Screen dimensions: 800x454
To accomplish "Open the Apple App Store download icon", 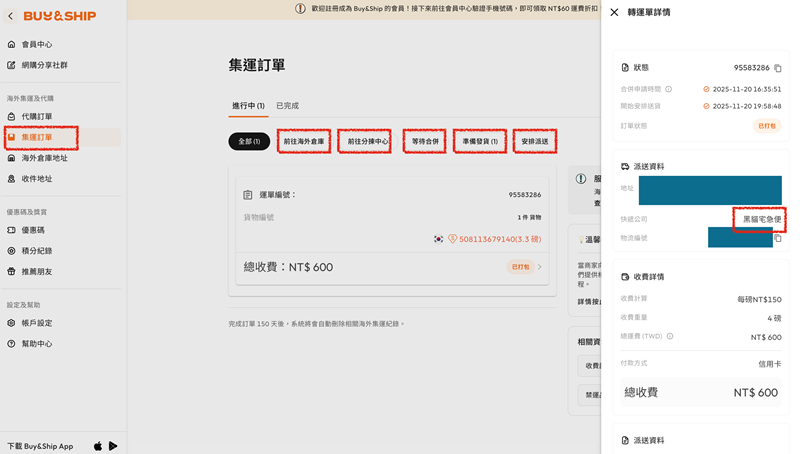I will (98, 446).
